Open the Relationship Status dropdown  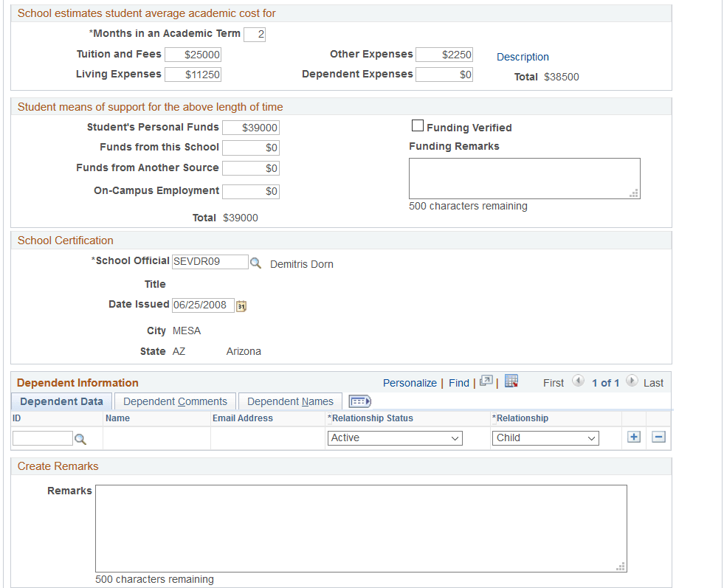click(x=395, y=437)
